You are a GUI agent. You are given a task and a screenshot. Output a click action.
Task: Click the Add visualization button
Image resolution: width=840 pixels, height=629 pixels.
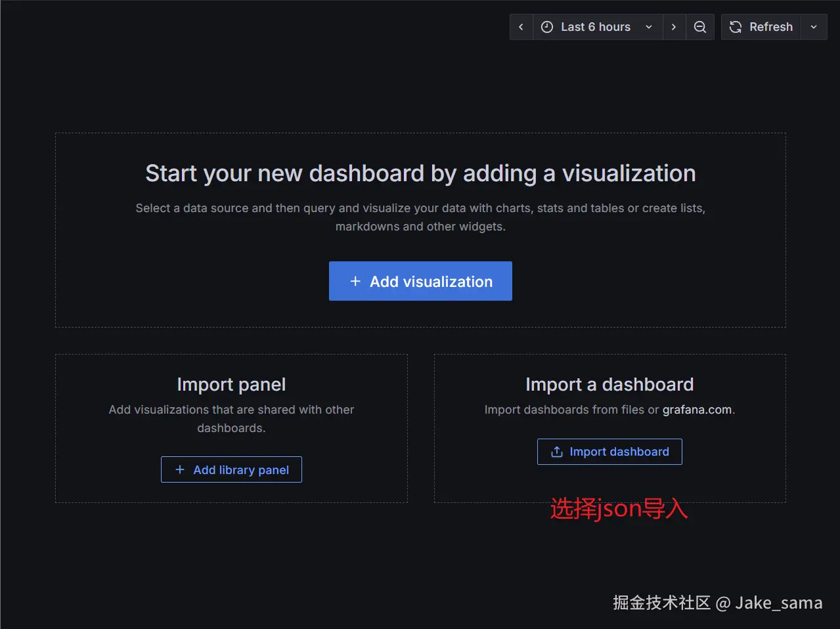(x=420, y=281)
